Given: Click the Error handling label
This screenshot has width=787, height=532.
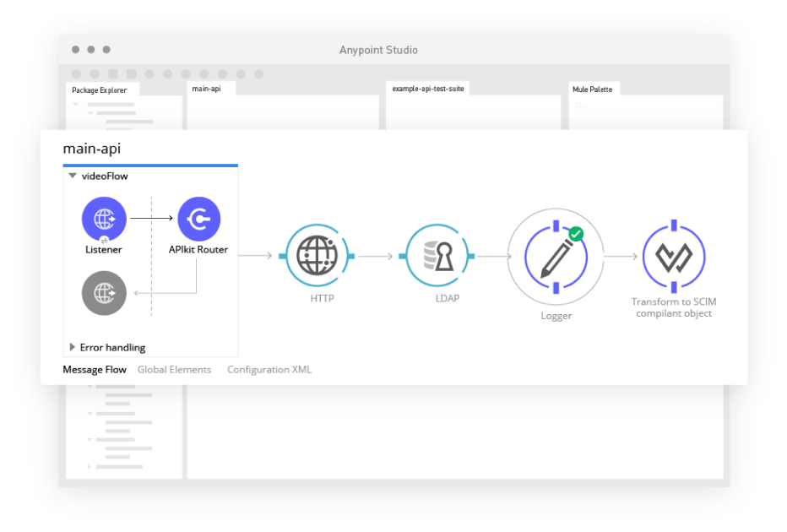Looking at the screenshot, I should pos(112,347).
